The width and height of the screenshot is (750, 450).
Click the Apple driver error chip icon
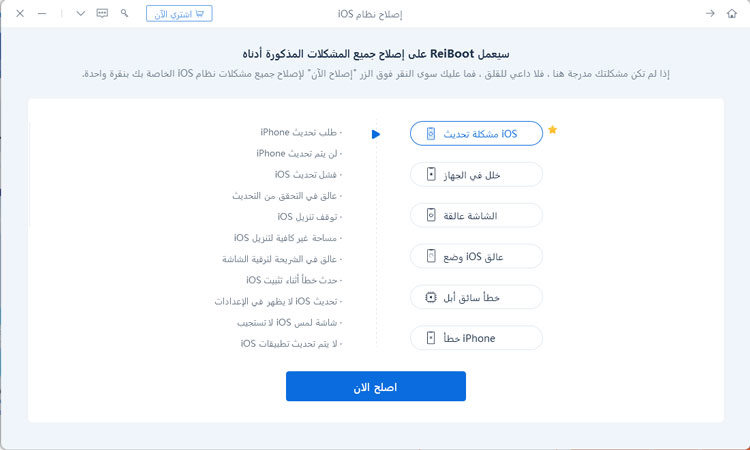pyautogui.click(x=431, y=298)
